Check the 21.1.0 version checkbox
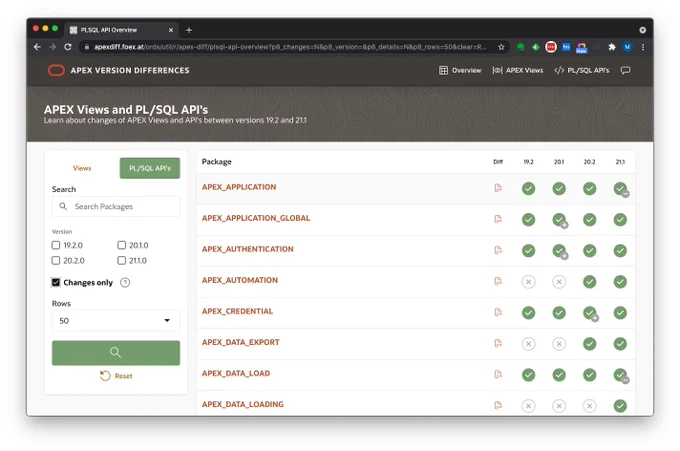Screen dimensions: 680x451 point(122,260)
